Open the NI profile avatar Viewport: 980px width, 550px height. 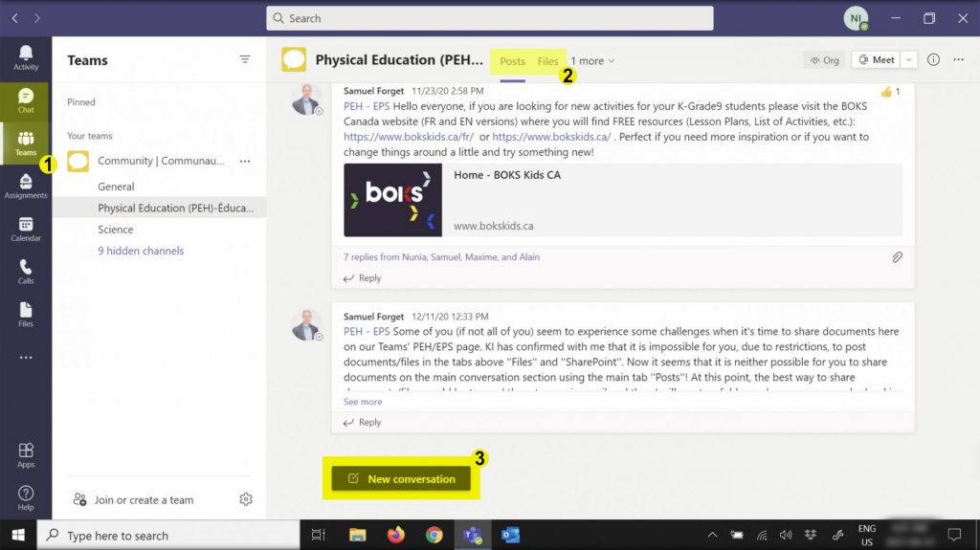[856, 18]
